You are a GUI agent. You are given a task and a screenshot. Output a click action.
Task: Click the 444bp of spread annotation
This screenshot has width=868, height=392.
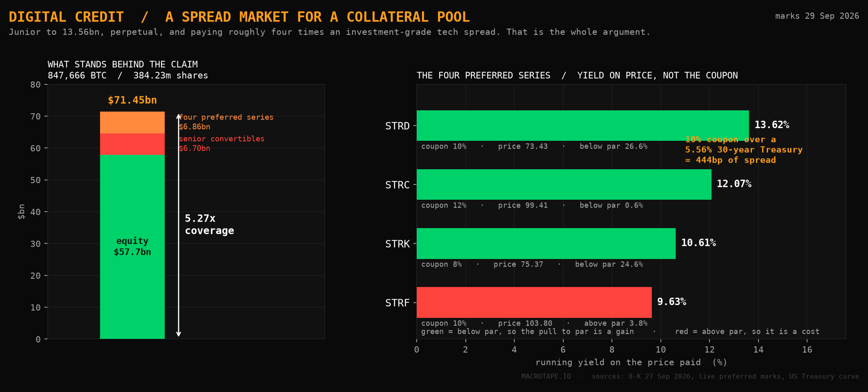[x=744, y=150]
